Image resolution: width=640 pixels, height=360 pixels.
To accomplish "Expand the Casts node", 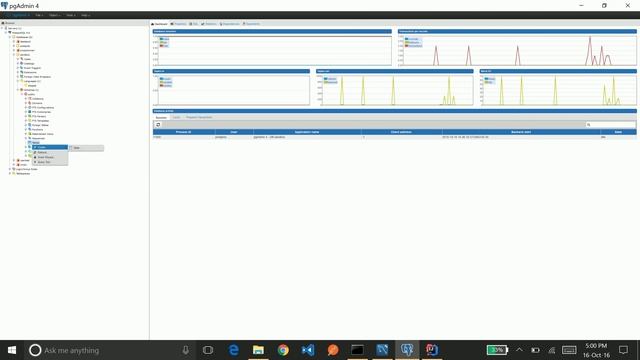I will point(18,59).
